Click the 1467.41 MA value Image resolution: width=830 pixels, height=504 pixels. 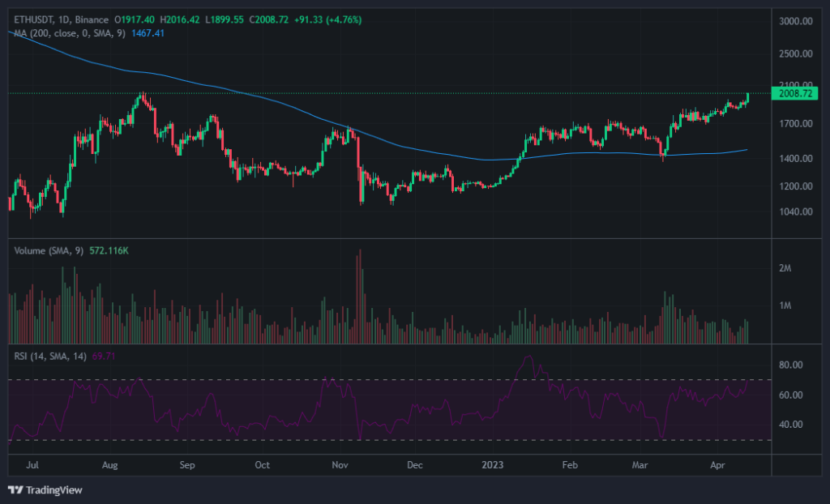[x=148, y=36]
